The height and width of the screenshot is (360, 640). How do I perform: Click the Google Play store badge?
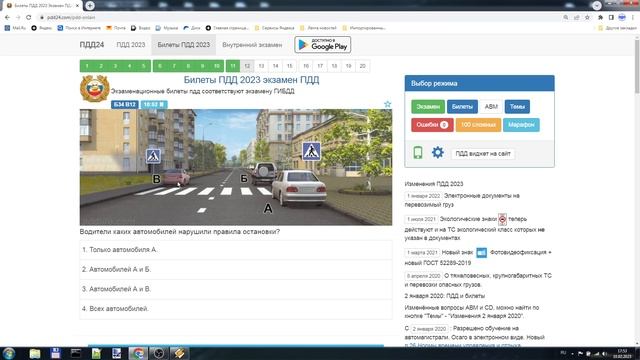(322, 44)
